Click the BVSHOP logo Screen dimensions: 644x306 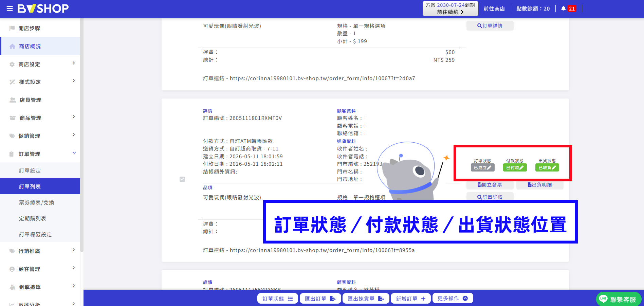pyautogui.click(x=43, y=8)
